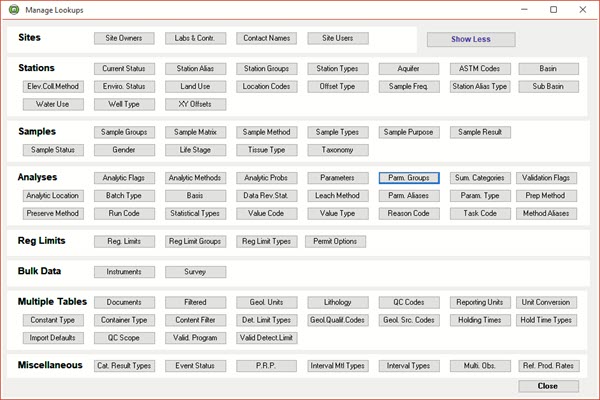Viewport: 600px width, 400px height.
Task: Open Site Users lookup
Action: [338, 38]
